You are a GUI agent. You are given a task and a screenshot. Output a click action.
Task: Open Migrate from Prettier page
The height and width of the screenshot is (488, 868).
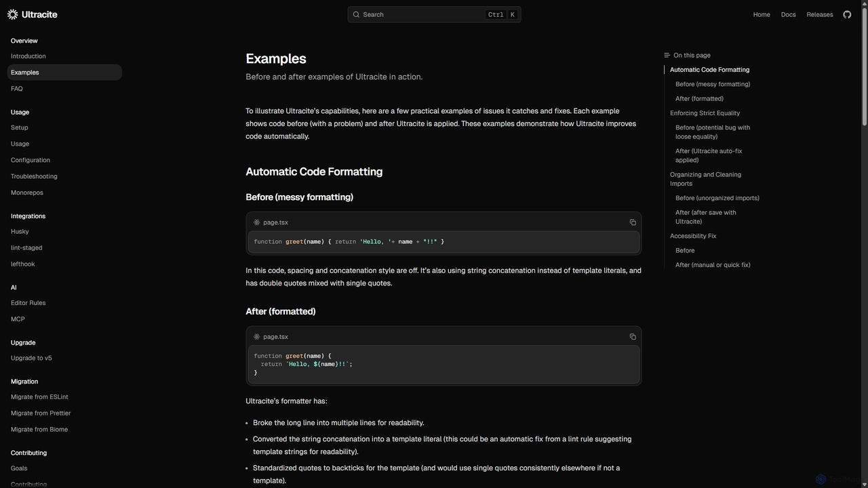pos(64,413)
